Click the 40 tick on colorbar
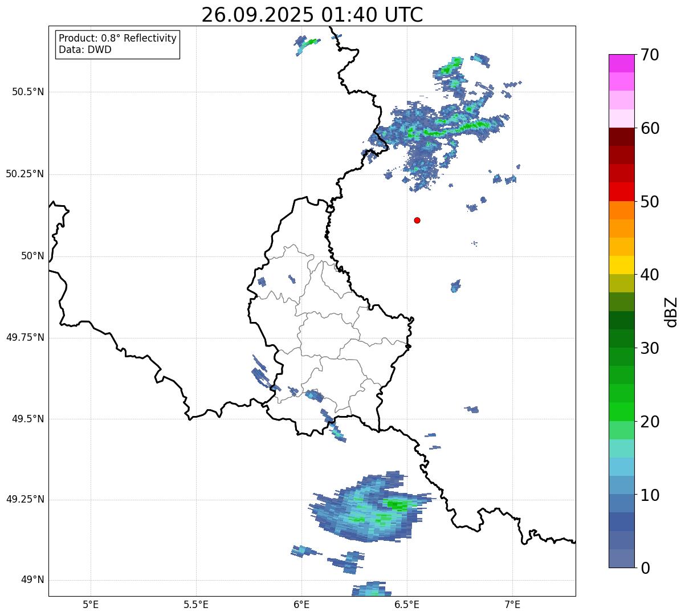This screenshot has width=685, height=616. (x=649, y=275)
